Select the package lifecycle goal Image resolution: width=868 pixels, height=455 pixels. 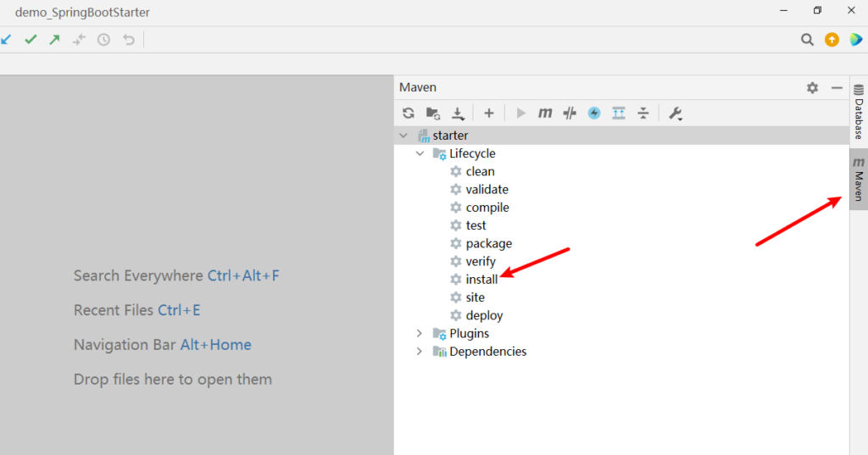[x=489, y=243]
